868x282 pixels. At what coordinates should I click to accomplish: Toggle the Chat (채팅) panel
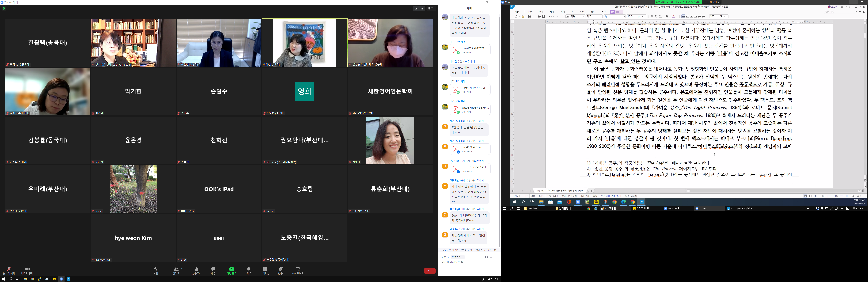click(x=213, y=269)
